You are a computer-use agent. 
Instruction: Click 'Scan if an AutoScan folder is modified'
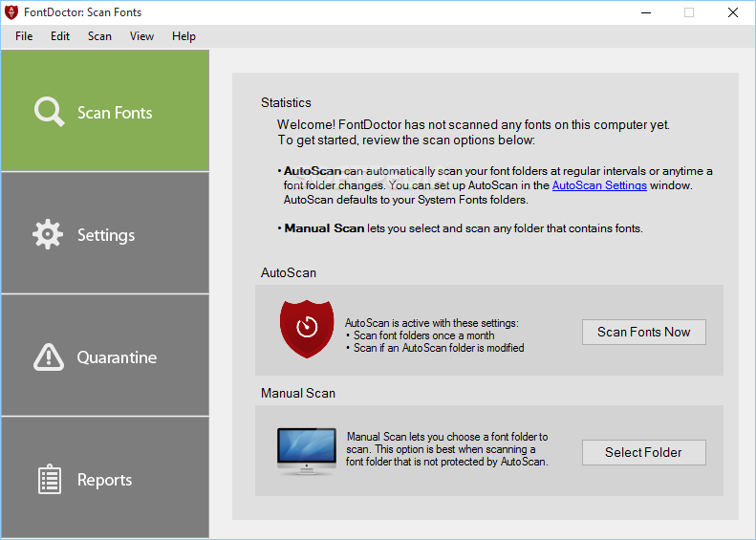click(x=439, y=348)
